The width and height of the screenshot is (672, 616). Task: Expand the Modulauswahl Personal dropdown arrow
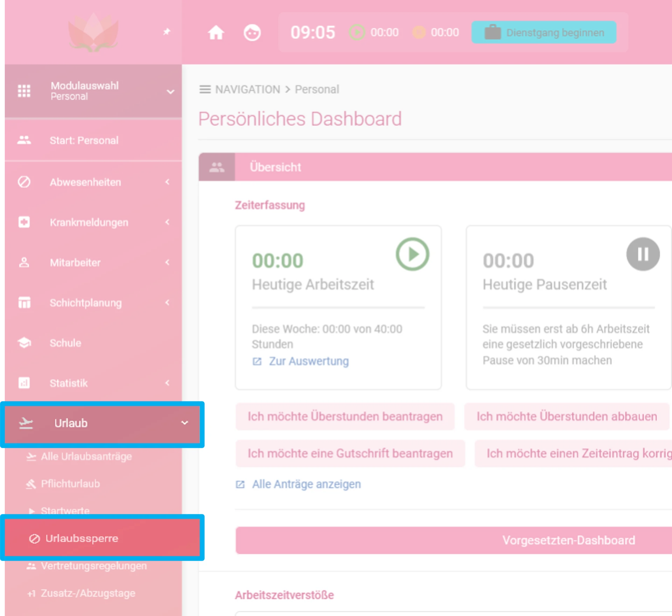click(170, 92)
